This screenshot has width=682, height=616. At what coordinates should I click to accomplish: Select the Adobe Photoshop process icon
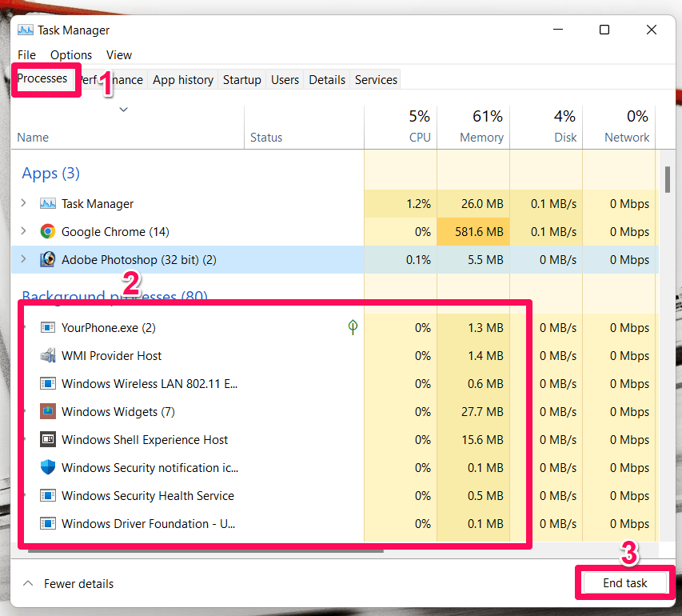(48, 260)
